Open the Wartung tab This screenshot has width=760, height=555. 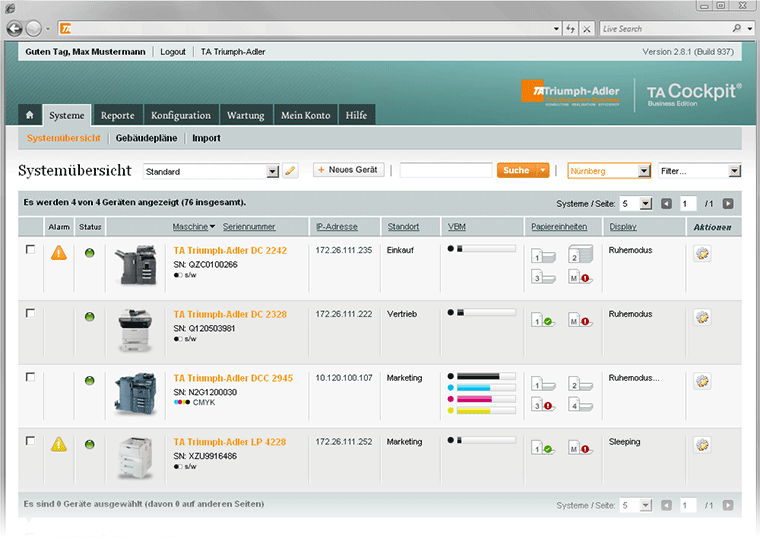(246, 115)
